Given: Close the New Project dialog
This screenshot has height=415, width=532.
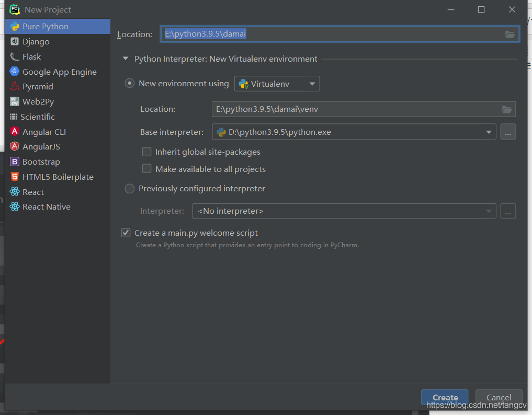Looking at the screenshot, I should 512,9.
